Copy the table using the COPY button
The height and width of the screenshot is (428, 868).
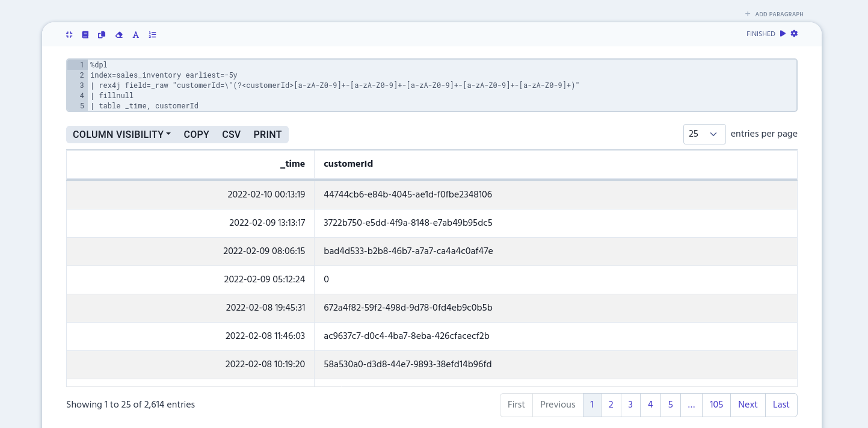click(x=196, y=134)
